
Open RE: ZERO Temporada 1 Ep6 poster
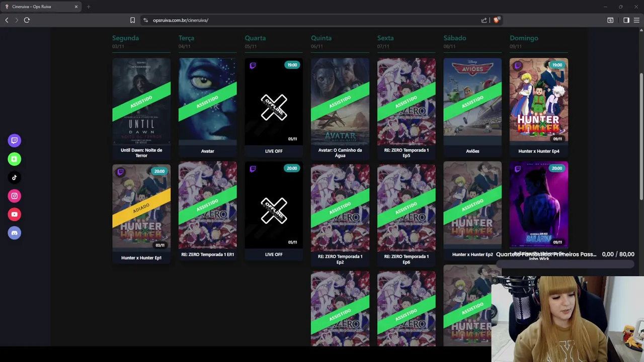[x=407, y=207]
